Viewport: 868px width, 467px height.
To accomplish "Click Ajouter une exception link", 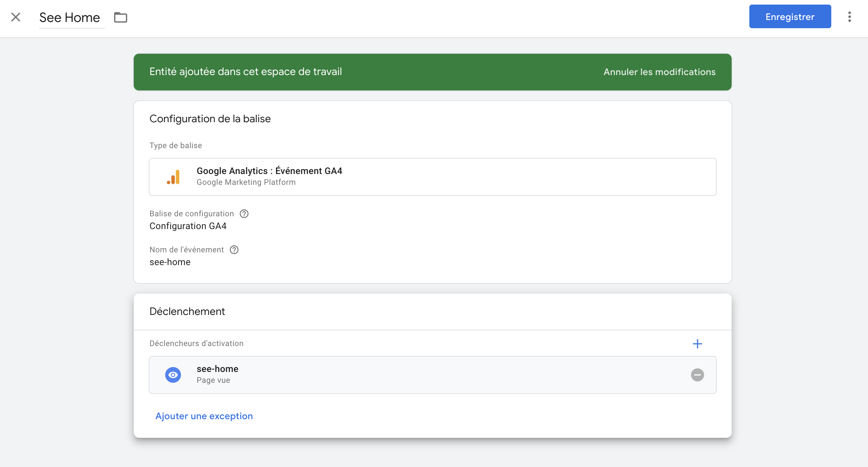I will pos(204,416).
